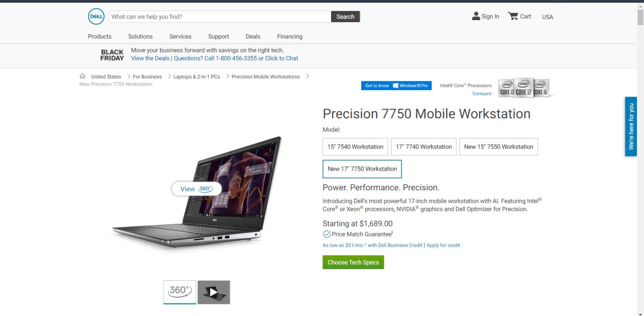Open the Financing menu item
Screen dimensions: 644x316
click(x=290, y=36)
